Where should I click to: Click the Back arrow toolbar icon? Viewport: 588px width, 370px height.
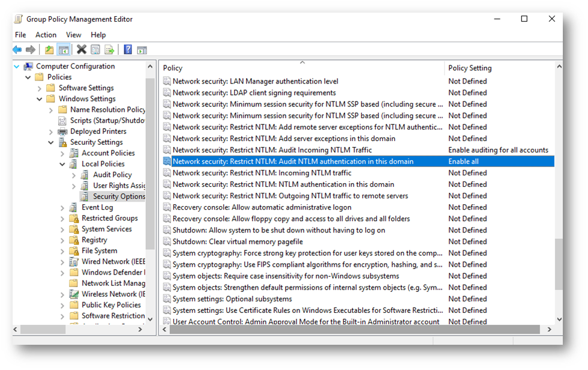(x=17, y=50)
